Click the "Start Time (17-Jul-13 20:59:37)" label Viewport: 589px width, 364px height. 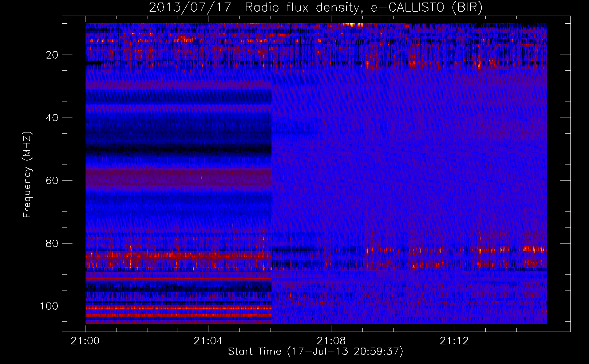click(x=316, y=351)
